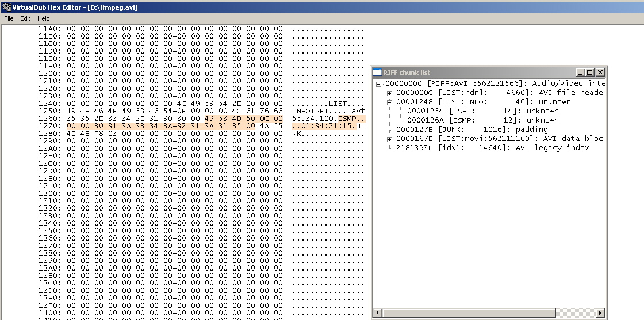
Task: Click the address 1270: in hex view
Action: [x=50, y=126]
